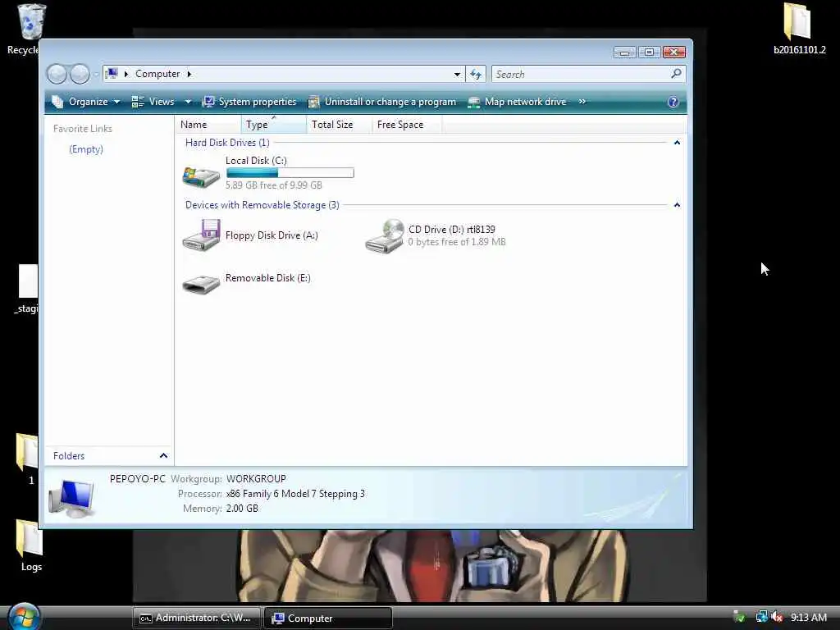The height and width of the screenshot is (630, 840).
Task: Click the Hard Disk Drives (1) group label
Action: click(x=227, y=143)
